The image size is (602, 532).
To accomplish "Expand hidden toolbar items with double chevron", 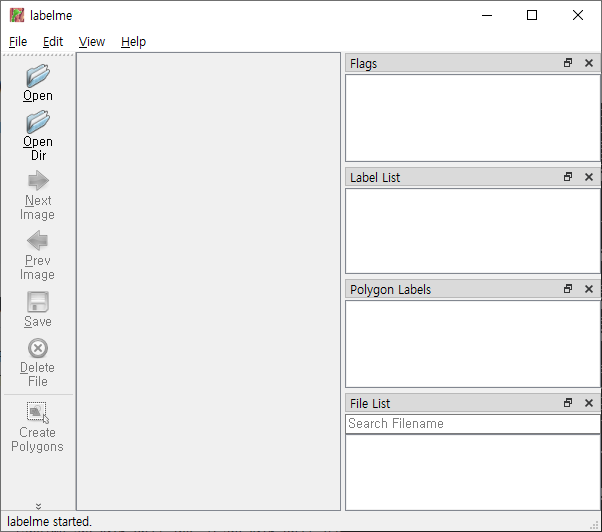I will (38, 506).
